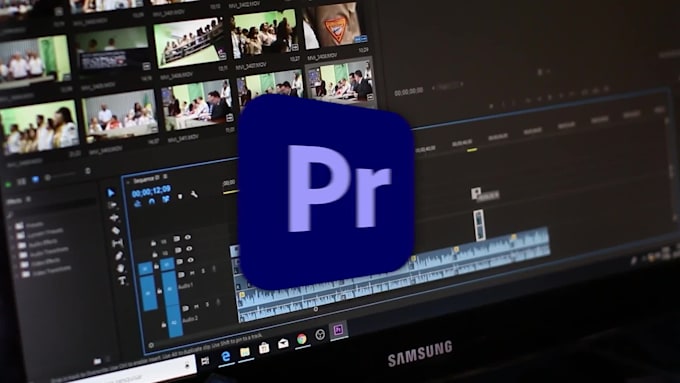
Task: Select the Selection tool arrow
Action: [x=111, y=193]
